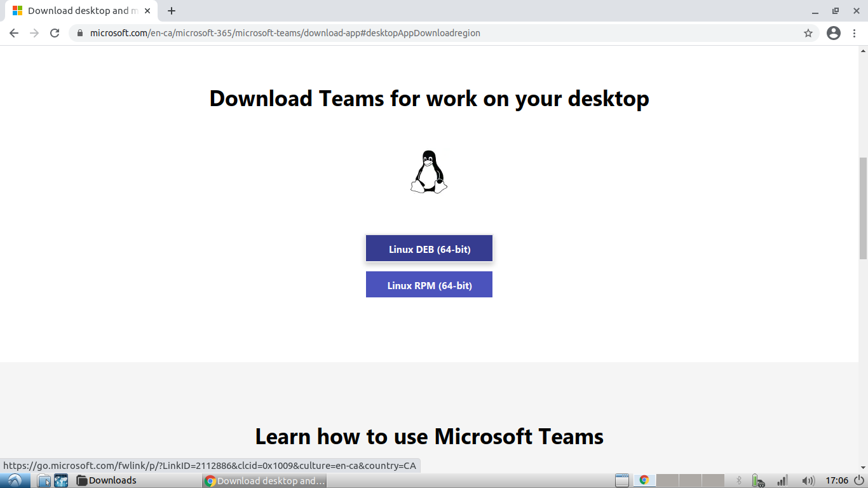Select the Chrome window in the taskbar
The height and width of the screenshot is (488, 868).
tap(265, 480)
